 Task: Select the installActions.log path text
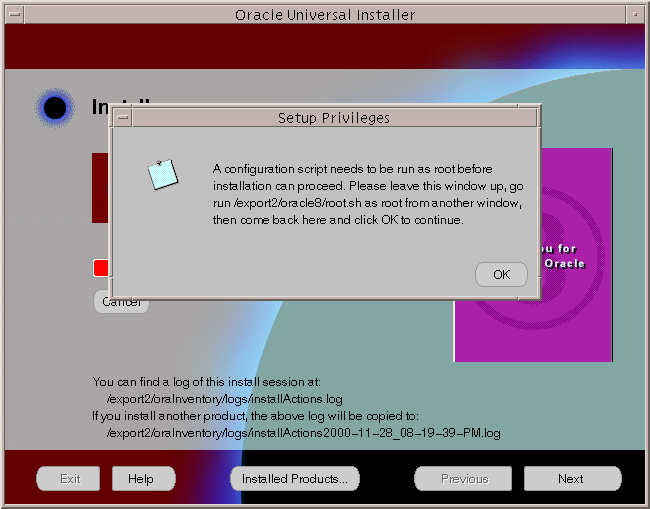(225, 399)
